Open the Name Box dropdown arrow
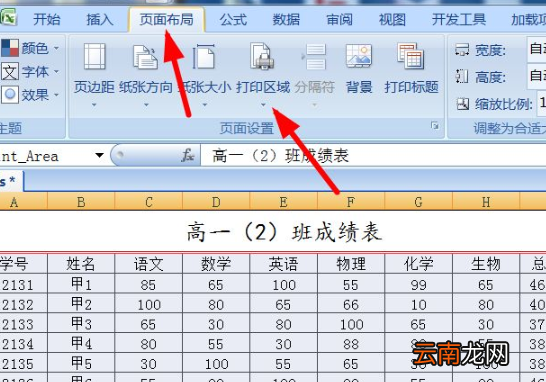The width and height of the screenshot is (546, 382). [99, 155]
